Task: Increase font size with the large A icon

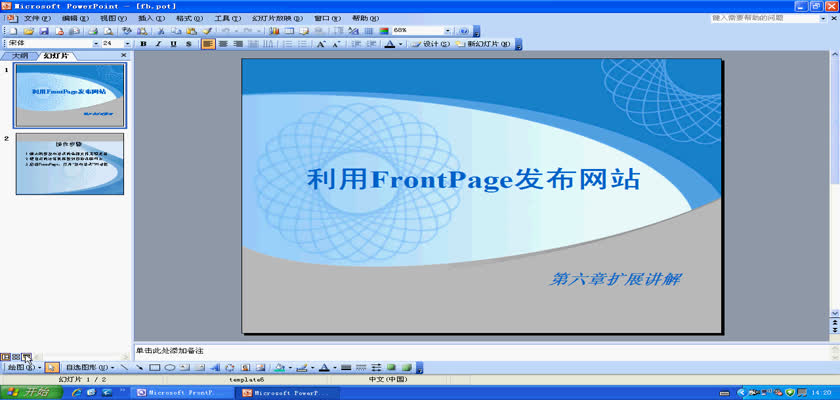Action: pos(321,44)
